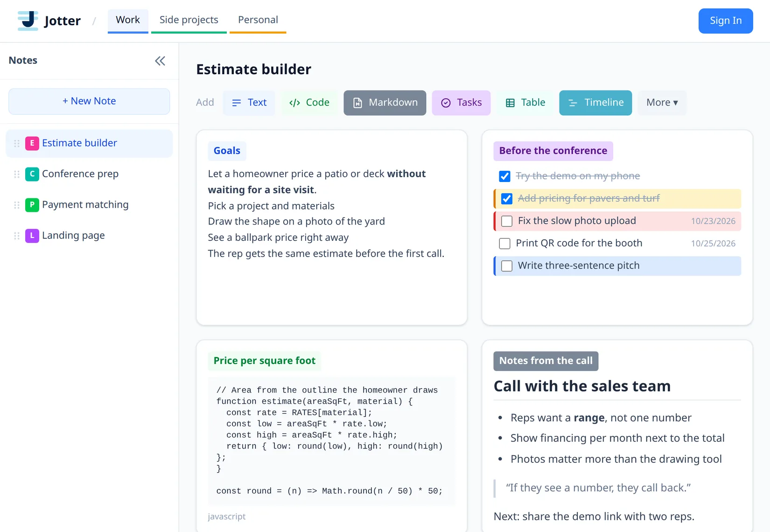Click the Sign In button
The image size is (770, 532).
(726, 21)
